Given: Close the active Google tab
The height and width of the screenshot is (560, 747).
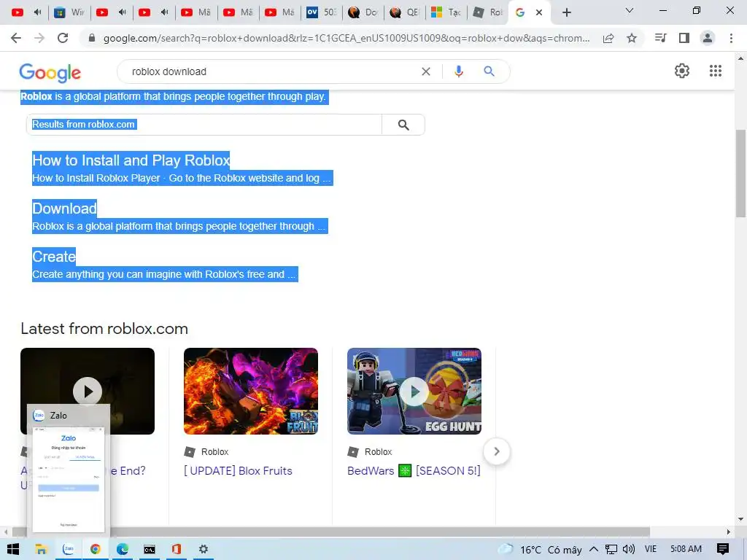Looking at the screenshot, I should point(539,12).
